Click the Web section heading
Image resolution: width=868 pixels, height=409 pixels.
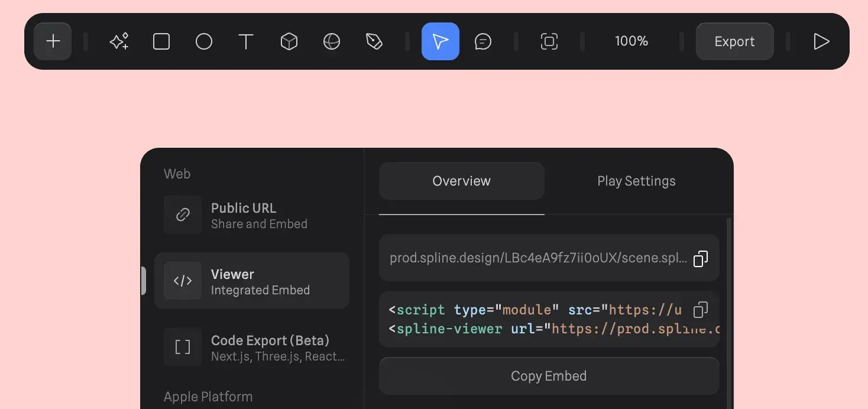(x=177, y=174)
